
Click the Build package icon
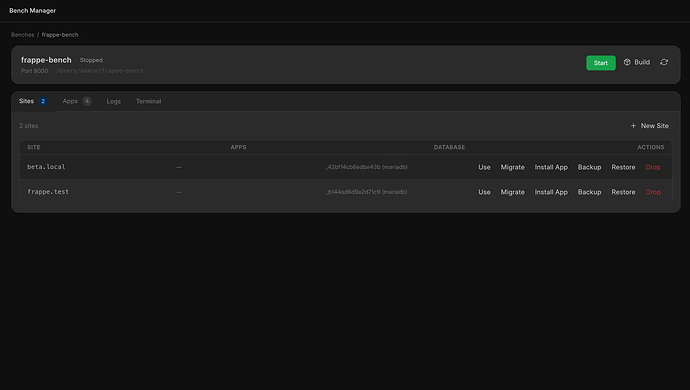click(x=627, y=63)
